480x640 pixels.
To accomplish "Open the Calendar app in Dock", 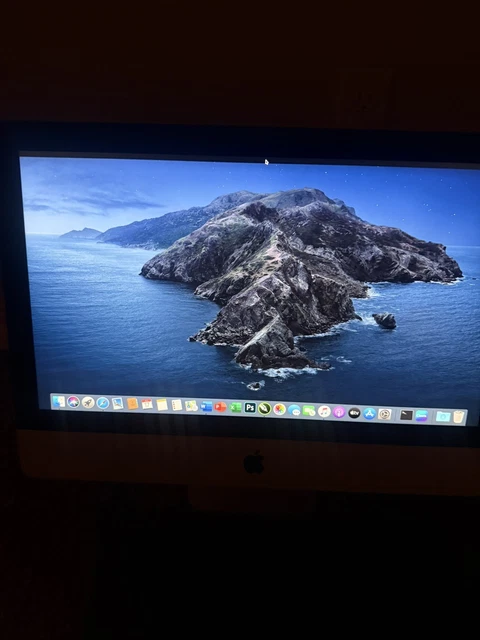I will click(x=147, y=404).
